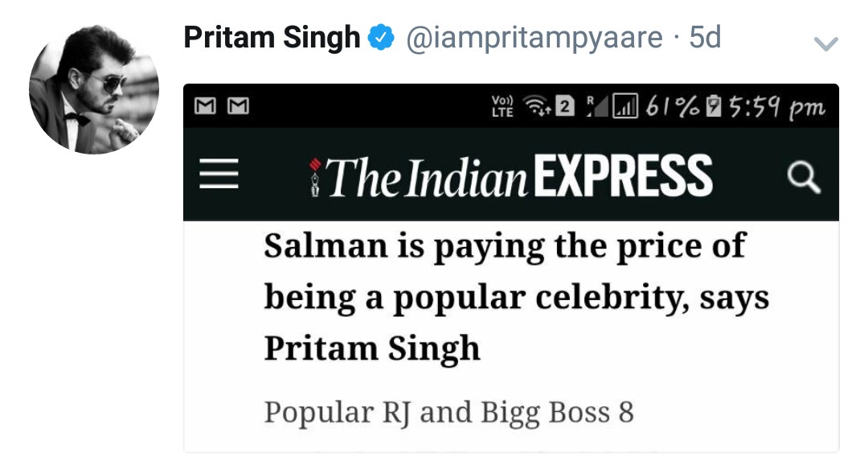Tap the 5:59 pm clock
868x457 pixels.
(776, 108)
